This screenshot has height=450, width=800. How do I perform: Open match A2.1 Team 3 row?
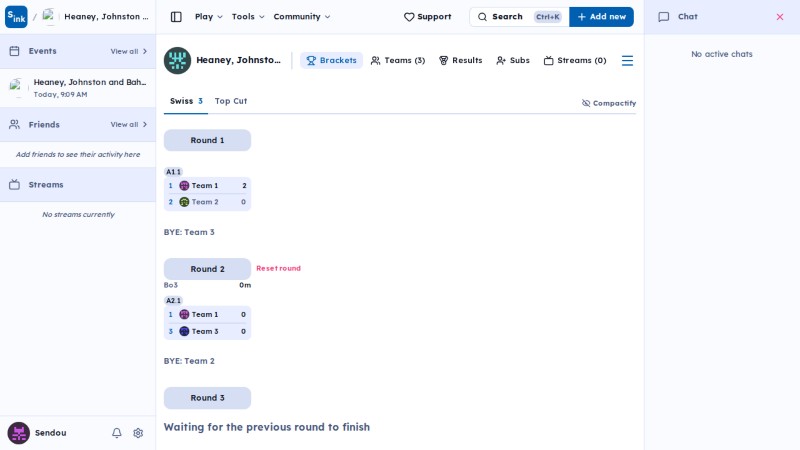(207, 331)
